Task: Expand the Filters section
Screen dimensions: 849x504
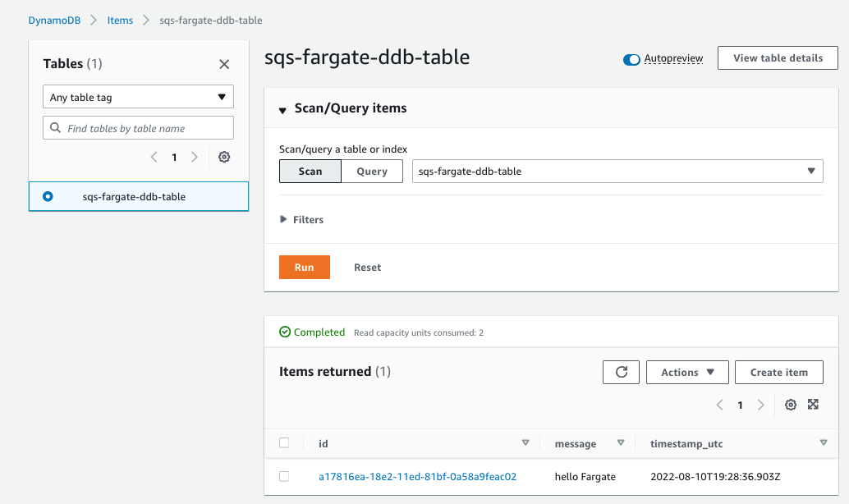Action: click(x=301, y=219)
